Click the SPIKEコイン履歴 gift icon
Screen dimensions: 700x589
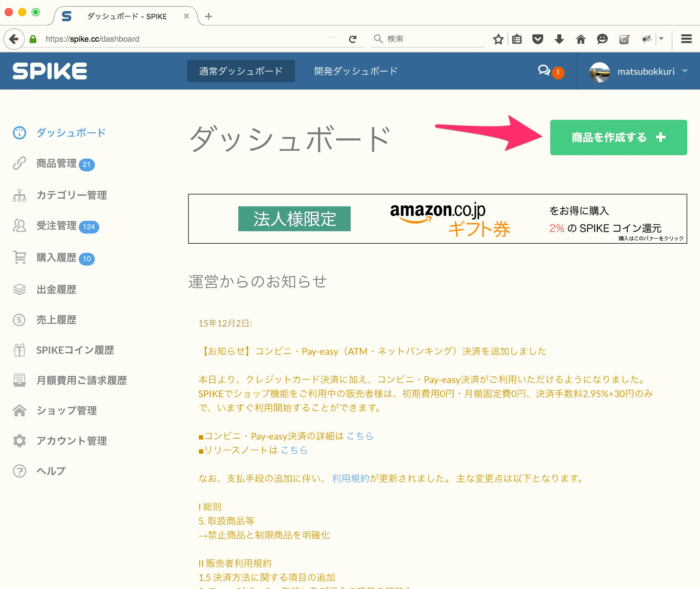click(20, 350)
